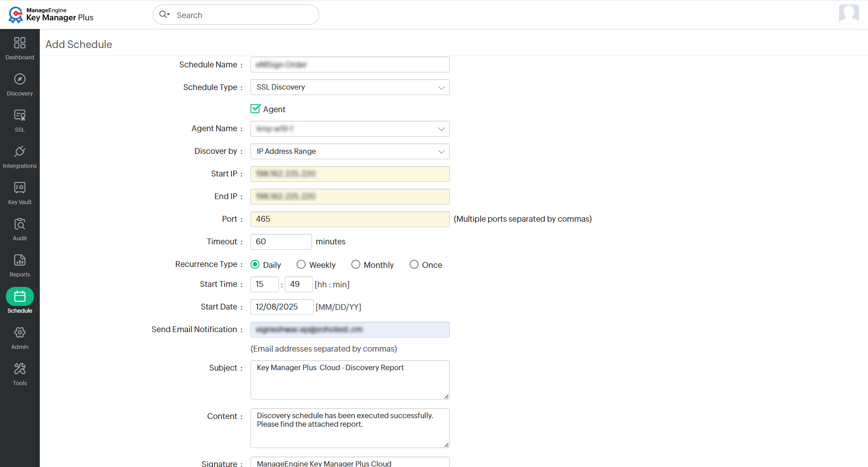The height and width of the screenshot is (467, 868).
Task: Click the search magnifier icon
Action: tap(164, 14)
